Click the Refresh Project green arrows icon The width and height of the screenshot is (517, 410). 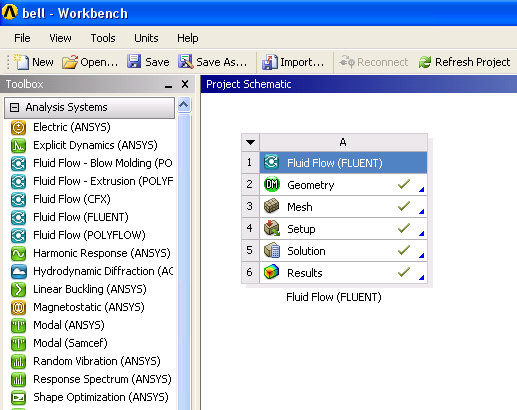pos(425,62)
